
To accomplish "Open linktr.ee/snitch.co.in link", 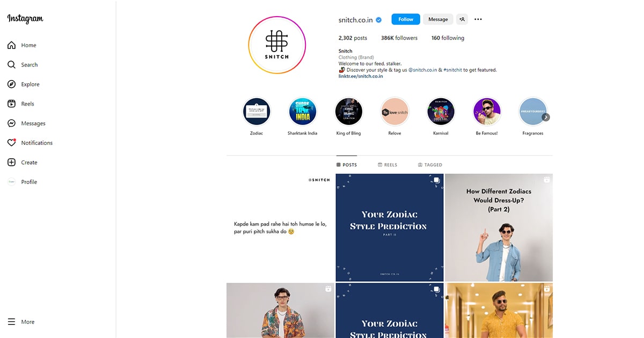I will (x=361, y=76).
